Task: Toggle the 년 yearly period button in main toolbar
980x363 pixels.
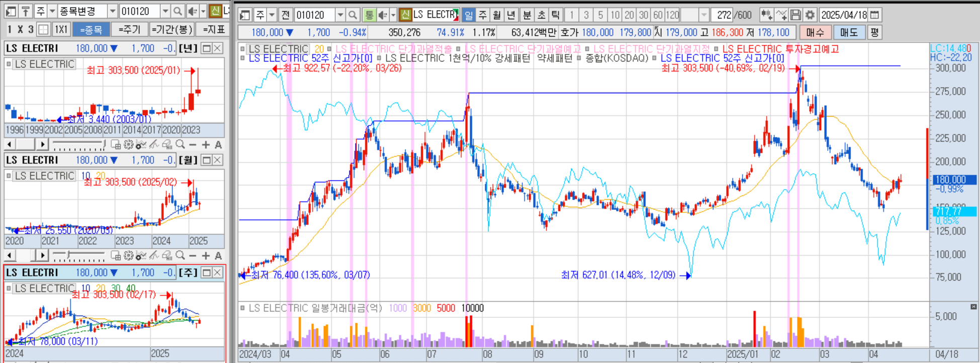Action: coord(511,15)
